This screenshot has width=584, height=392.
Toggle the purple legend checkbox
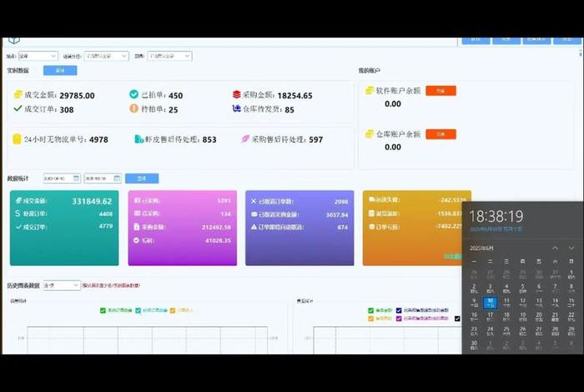point(399,319)
